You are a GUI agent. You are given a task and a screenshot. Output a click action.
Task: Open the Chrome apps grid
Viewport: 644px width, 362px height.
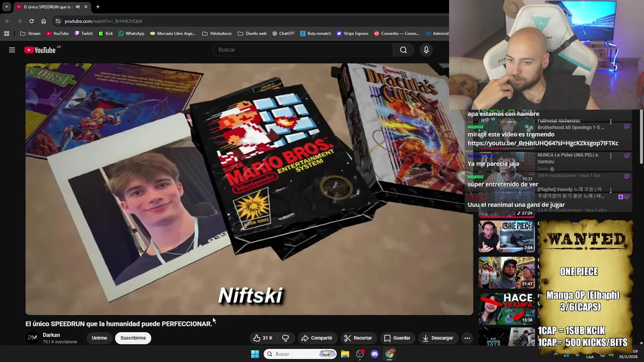point(7,34)
